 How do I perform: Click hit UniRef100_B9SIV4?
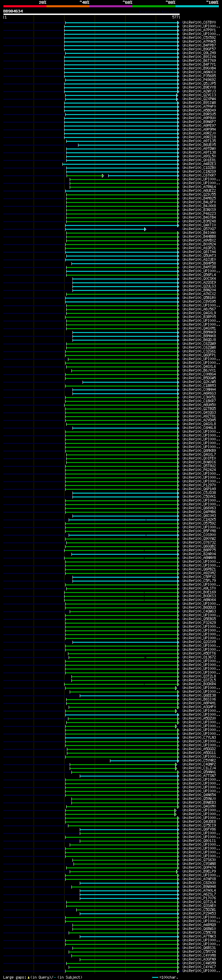(x=199, y=57)
